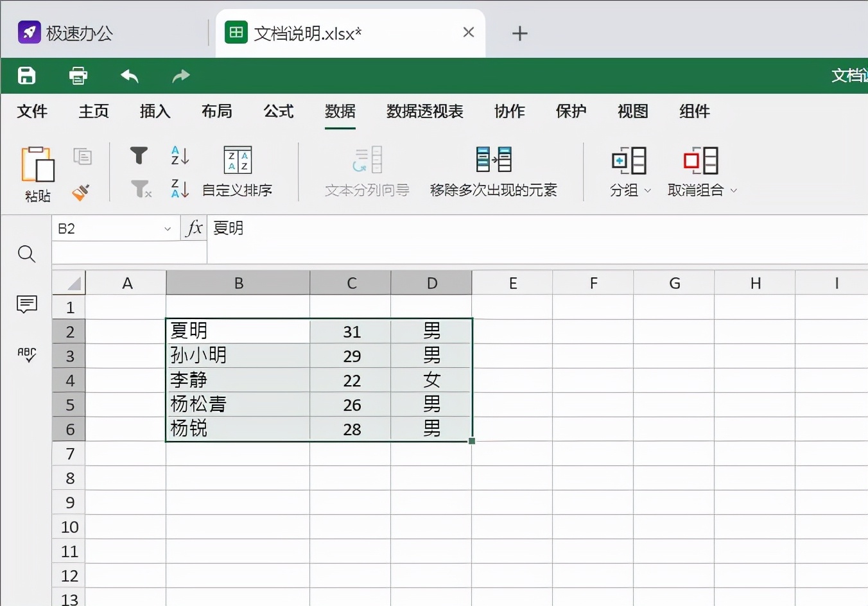Open the search sidebar magnifier
This screenshot has height=606, width=868.
tap(26, 254)
